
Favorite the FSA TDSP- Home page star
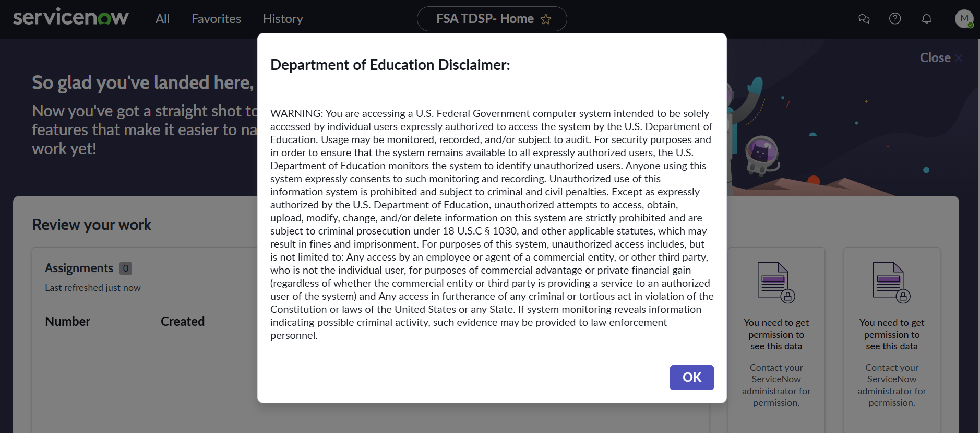pyautogui.click(x=546, y=19)
